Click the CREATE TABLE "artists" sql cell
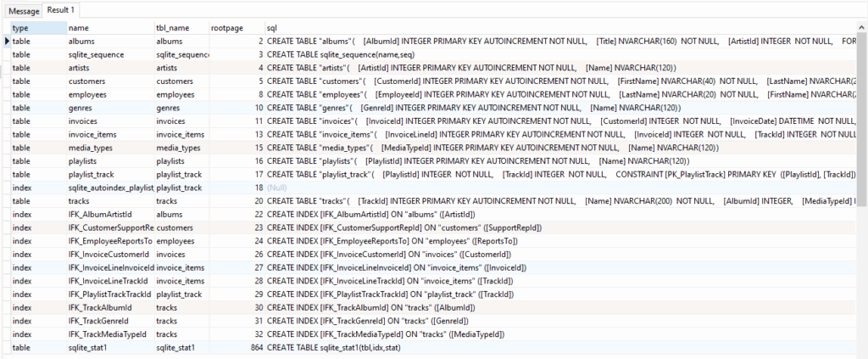Image resolution: width=868 pixels, height=359 pixels. [x=561, y=68]
